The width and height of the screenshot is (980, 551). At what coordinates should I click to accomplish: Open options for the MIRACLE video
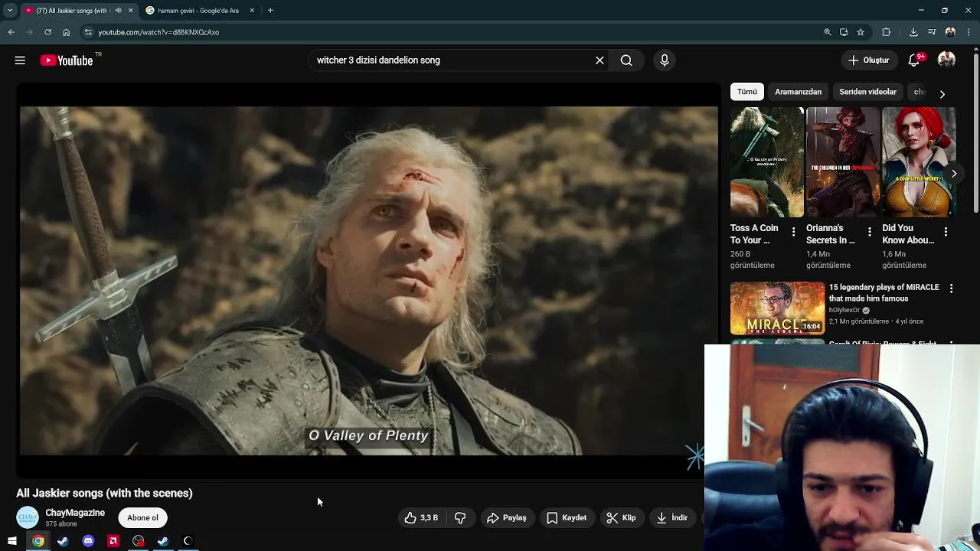tap(951, 289)
